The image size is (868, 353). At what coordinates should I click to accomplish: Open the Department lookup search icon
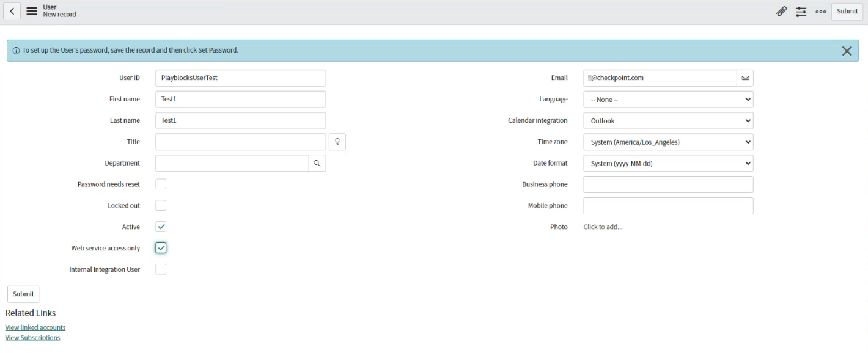(x=317, y=163)
